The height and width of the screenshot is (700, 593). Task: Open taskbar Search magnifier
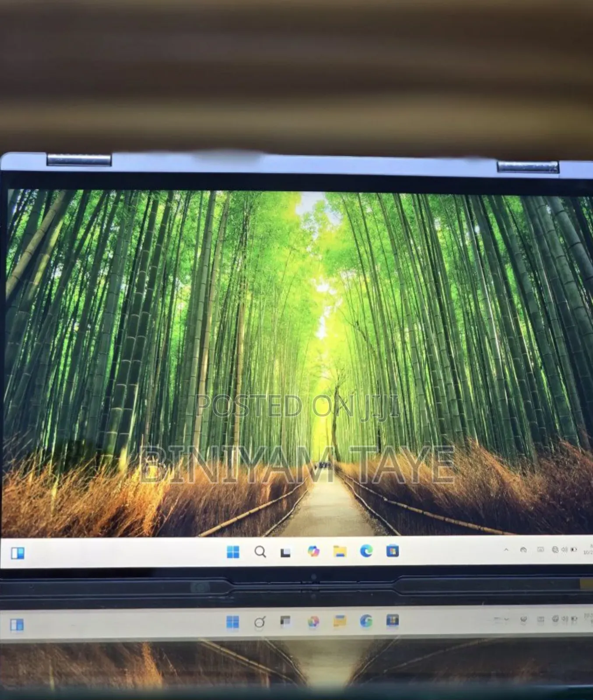click(x=260, y=552)
